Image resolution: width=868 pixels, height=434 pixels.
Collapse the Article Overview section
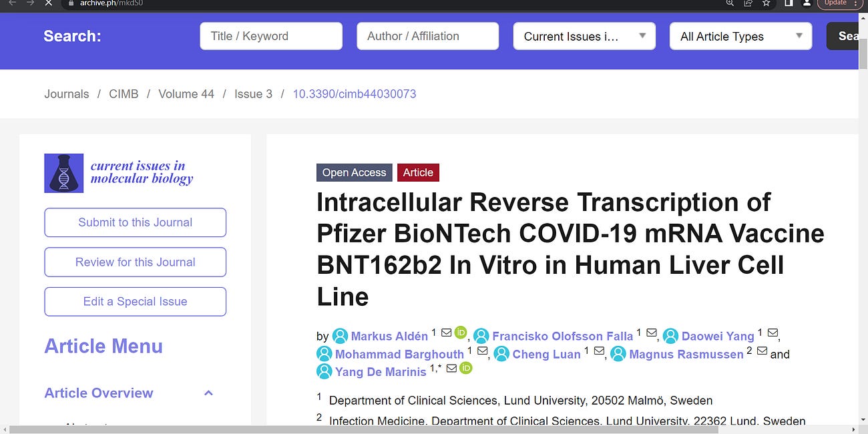pyautogui.click(x=208, y=393)
